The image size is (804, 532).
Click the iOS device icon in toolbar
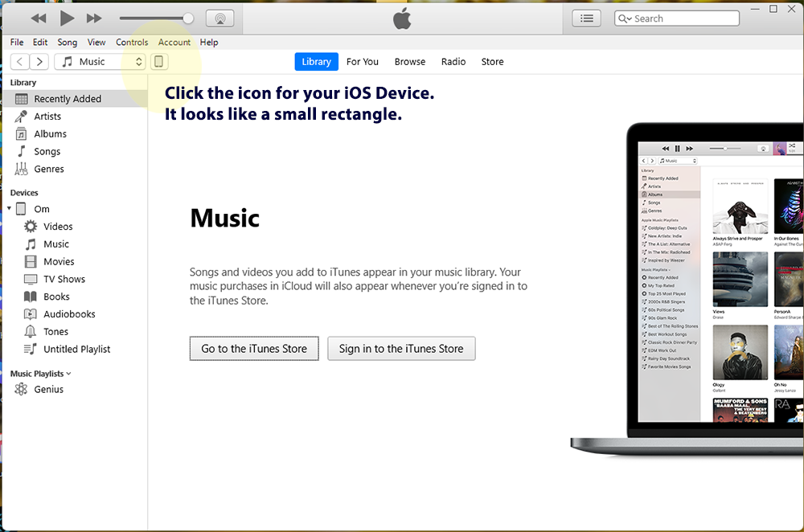pos(159,62)
